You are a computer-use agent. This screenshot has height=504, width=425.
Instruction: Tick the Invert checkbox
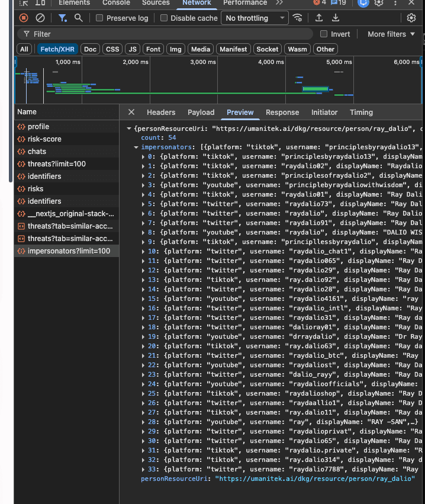pos(324,34)
